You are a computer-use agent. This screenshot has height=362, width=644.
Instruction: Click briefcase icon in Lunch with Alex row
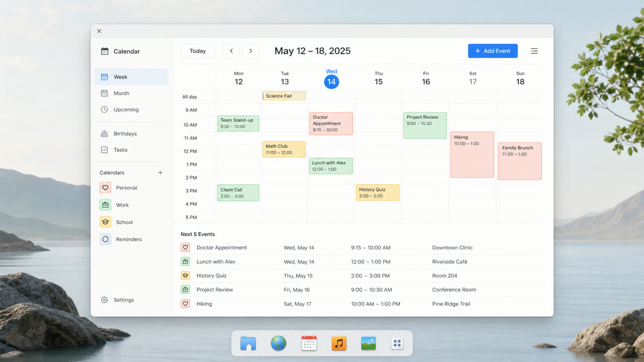coord(185,261)
